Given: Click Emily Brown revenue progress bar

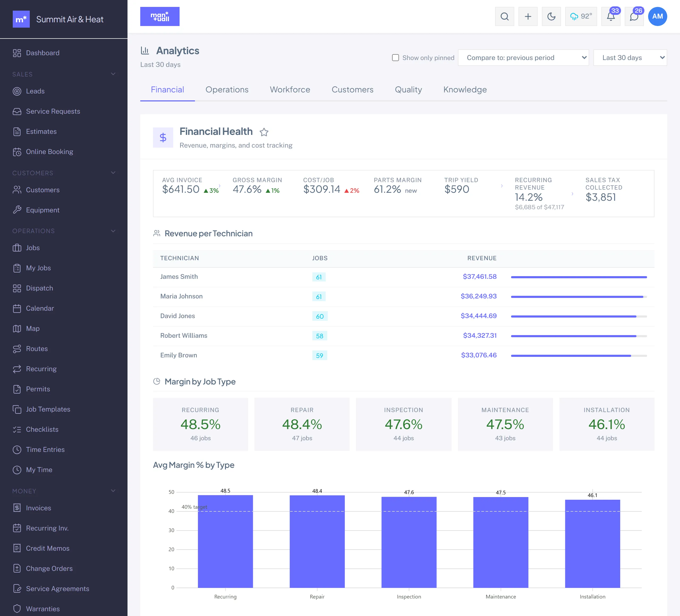Looking at the screenshot, I should [579, 356].
